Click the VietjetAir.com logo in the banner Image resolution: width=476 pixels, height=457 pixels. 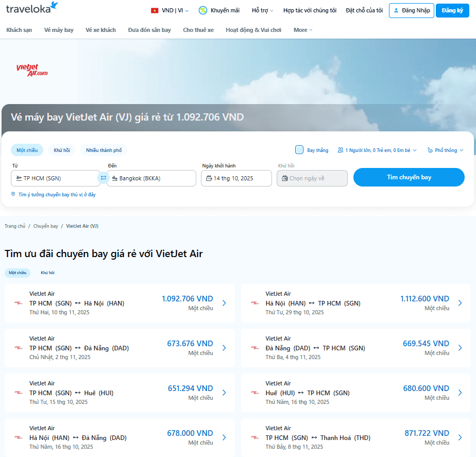tap(32, 70)
